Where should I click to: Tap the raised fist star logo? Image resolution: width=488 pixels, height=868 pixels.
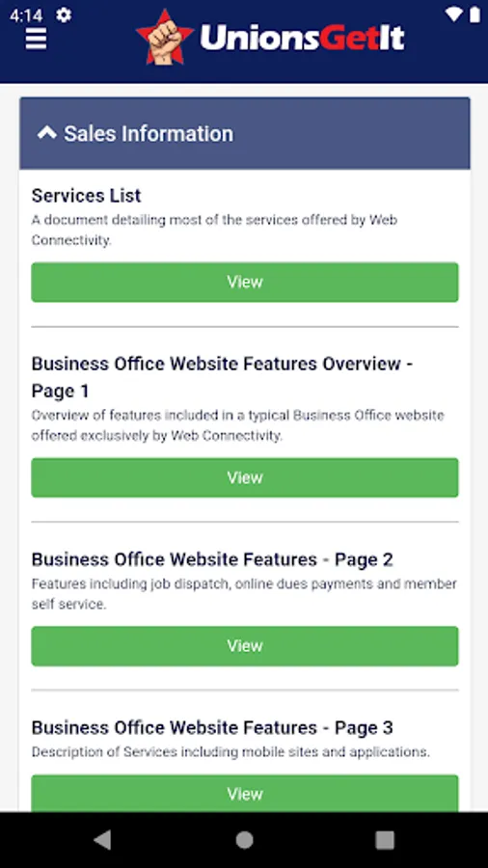pyautogui.click(x=165, y=37)
